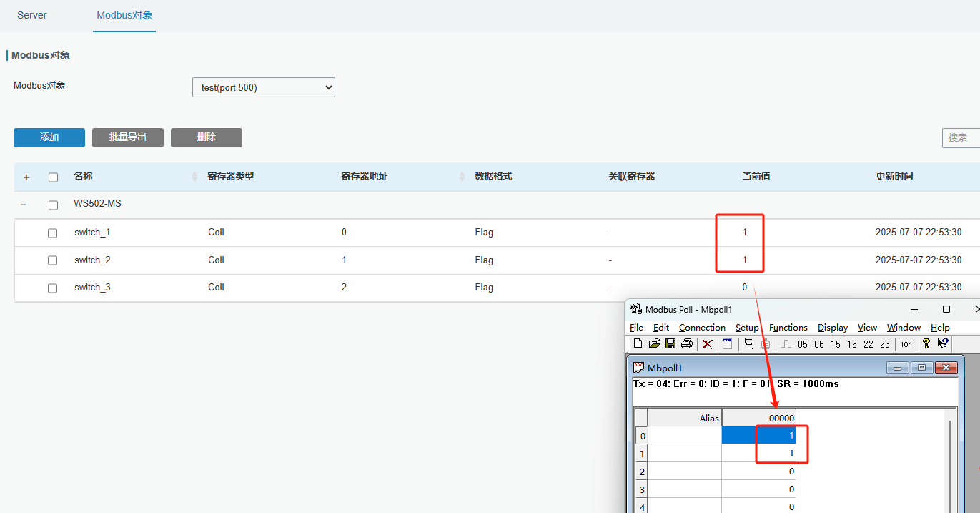The image size is (980, 513).
Task: Collapse the WS502-MS group with minus icon
Action: tap(24, 205)
